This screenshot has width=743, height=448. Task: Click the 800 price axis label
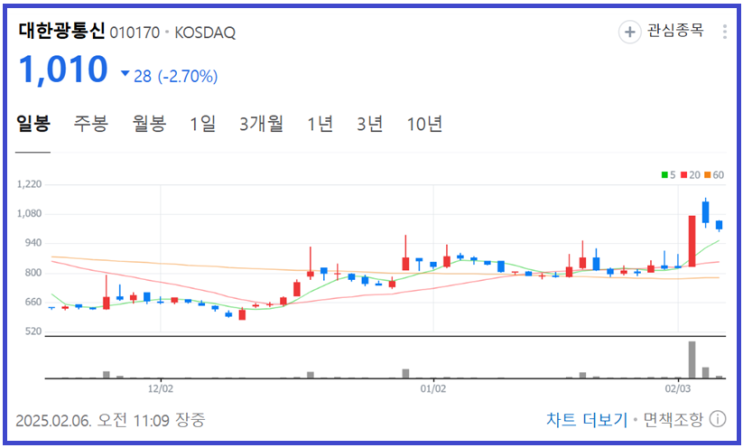click(33, 273)
